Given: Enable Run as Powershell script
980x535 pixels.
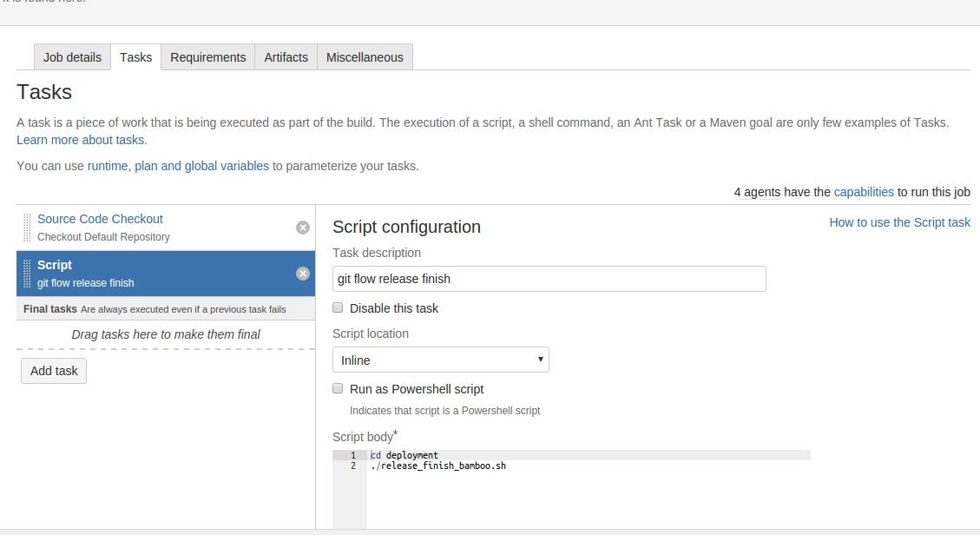Looking at the screenshot, I should coord(338,388).
